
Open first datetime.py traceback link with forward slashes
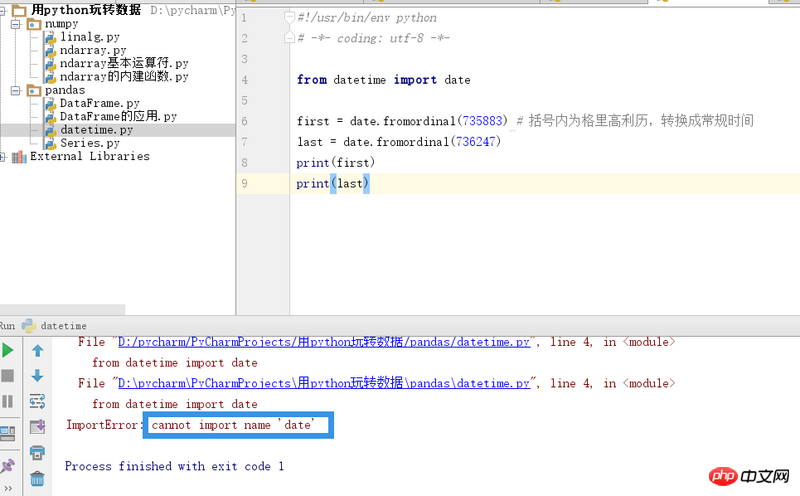point(324,342)
